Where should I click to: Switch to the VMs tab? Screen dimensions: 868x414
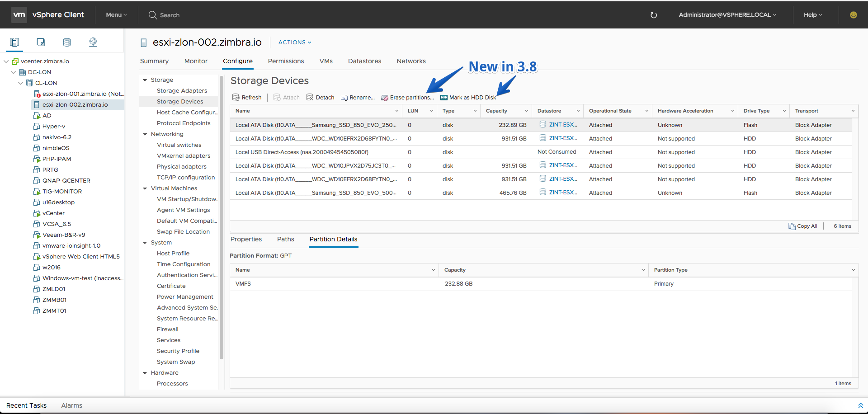coord(326,61)
